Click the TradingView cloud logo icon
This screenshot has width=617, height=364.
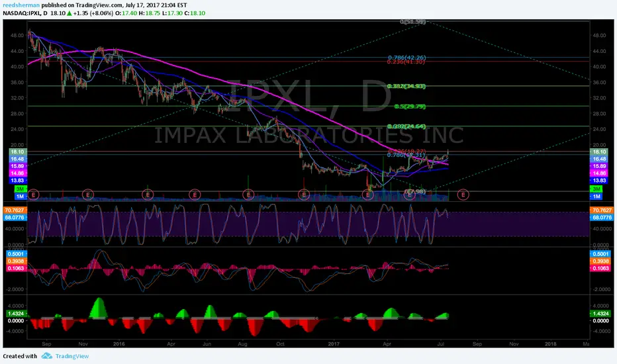point(47,356)
